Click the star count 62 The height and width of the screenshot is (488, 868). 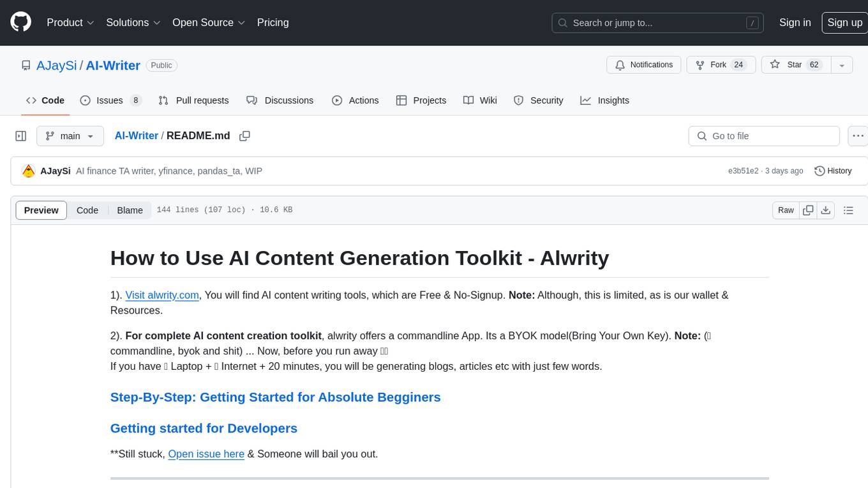point(814,65)
